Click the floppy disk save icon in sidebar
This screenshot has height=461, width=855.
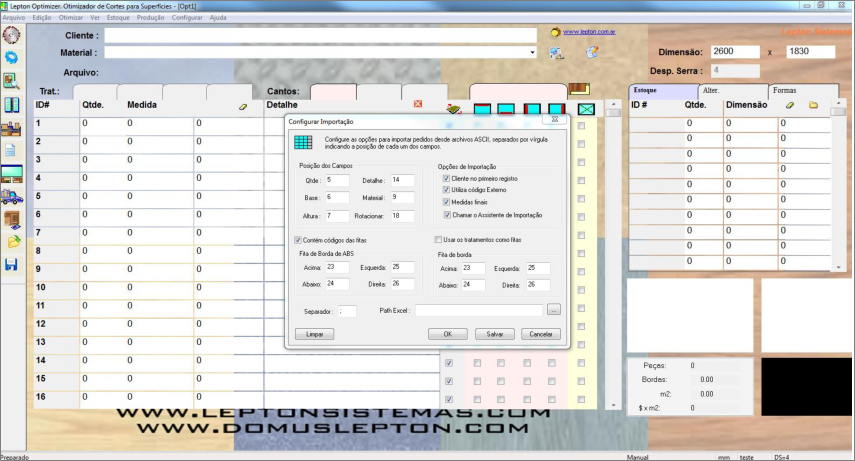[x=11, y=265]
